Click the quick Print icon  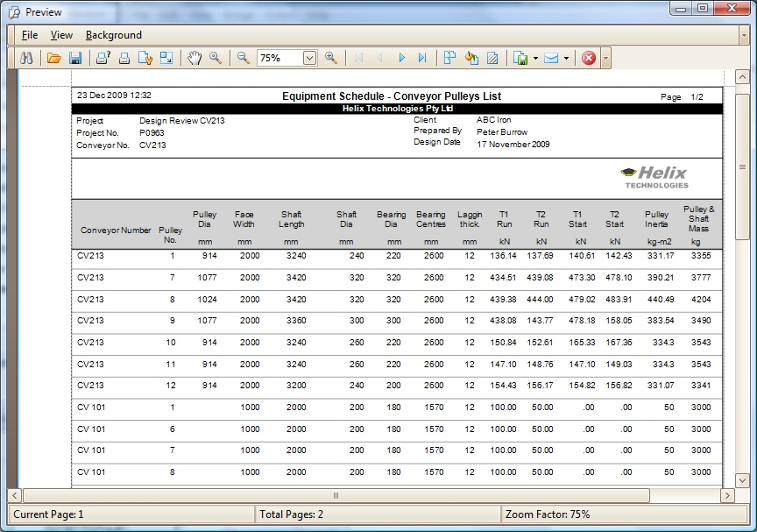coord(124,58)
